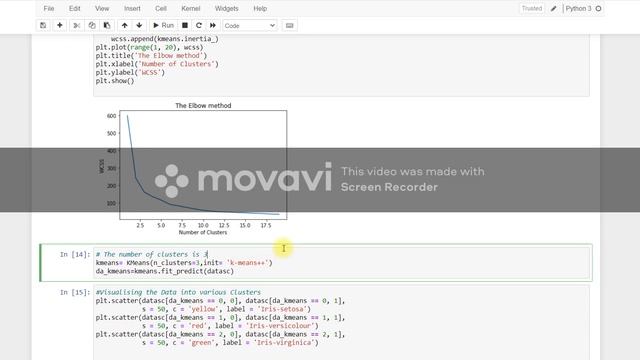Click the plt.title('The Elbow method') line
The image size is (640, 360).
[x=151, y=56]
